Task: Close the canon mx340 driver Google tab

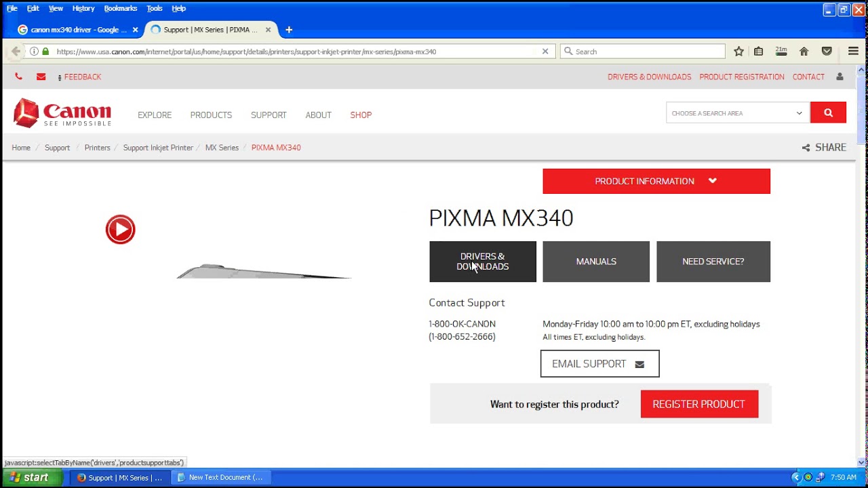Action: (x=135, y=30)
